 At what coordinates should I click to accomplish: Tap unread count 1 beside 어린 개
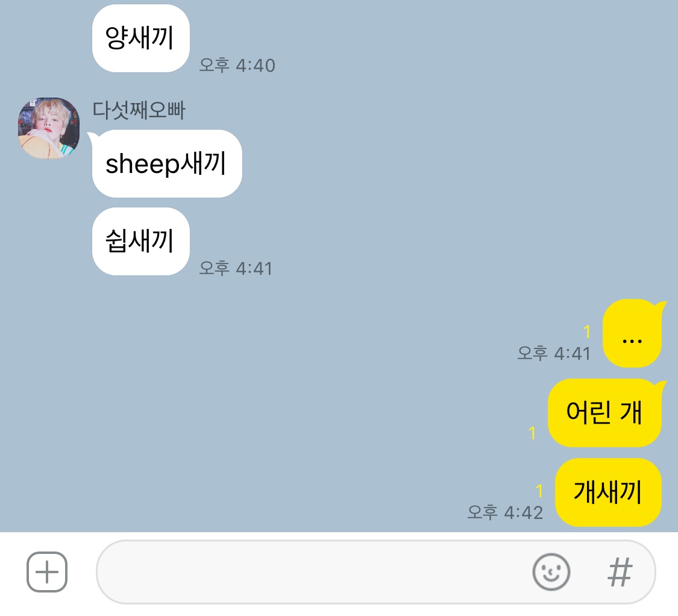[x=532, y=433]
